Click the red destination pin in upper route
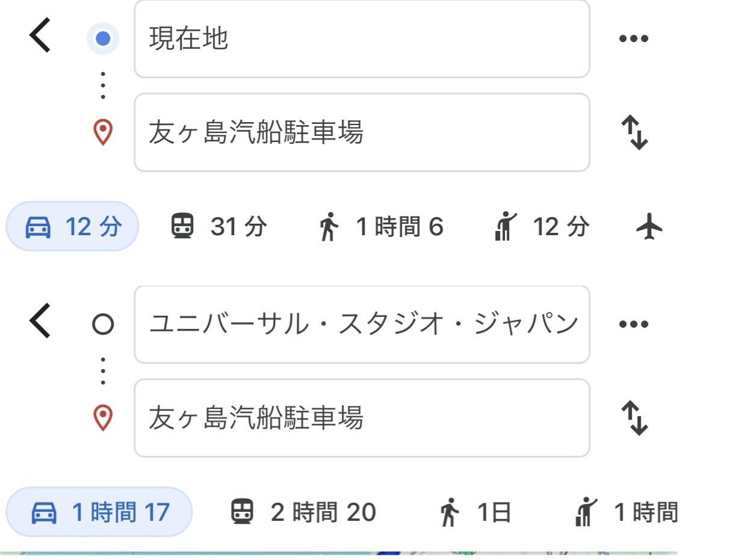Viewport: 745px width, 560px height. pos(103,132)
